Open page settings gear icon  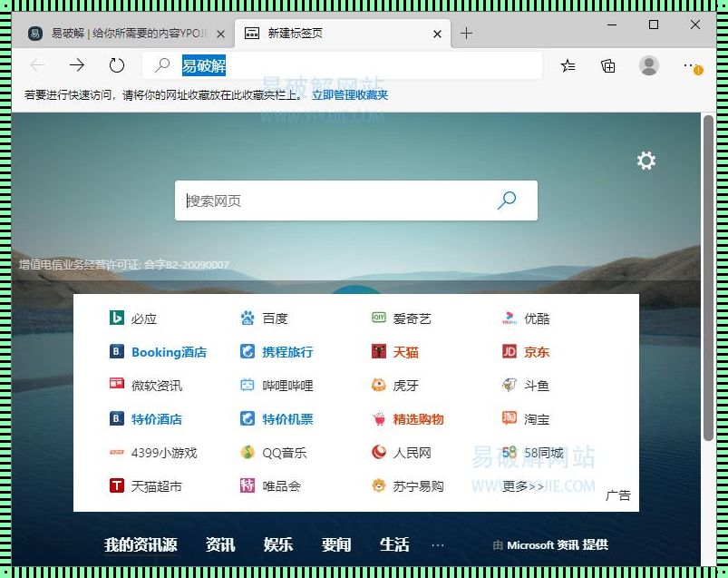click(x=645, y=162)
